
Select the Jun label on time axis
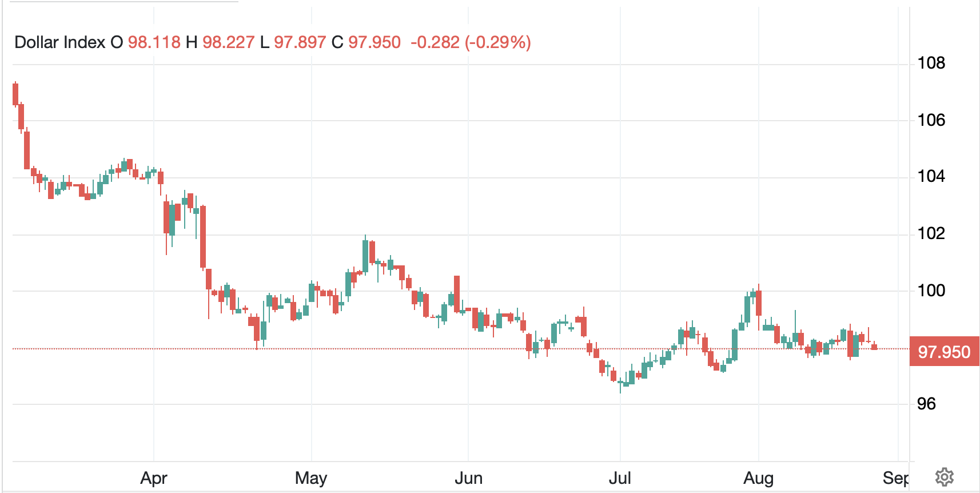click(x=468, y=478)
